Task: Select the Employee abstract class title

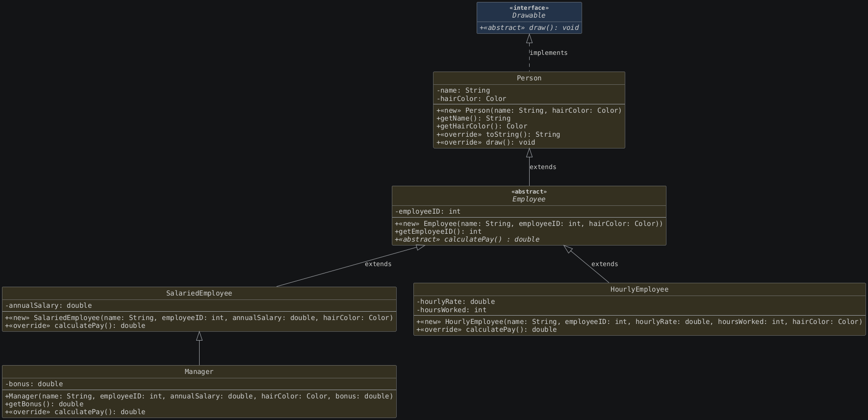Action: click(529, 199)
